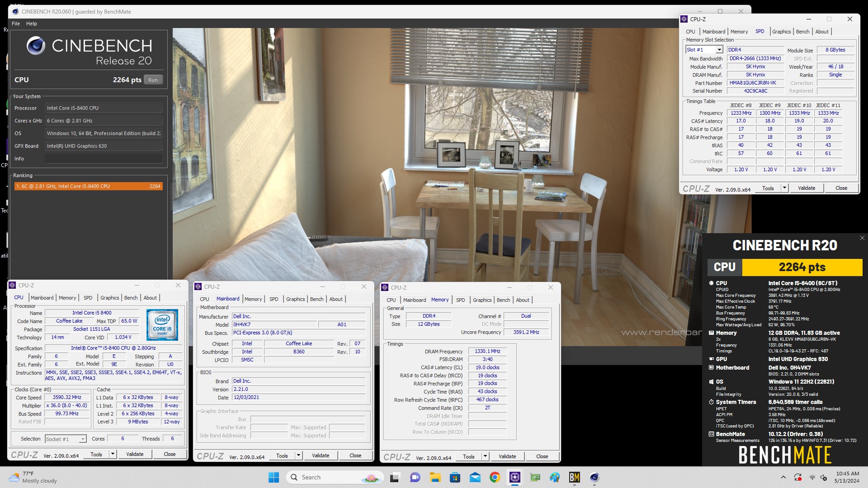Open the muted volume tray icon

[x=824, y=478]
